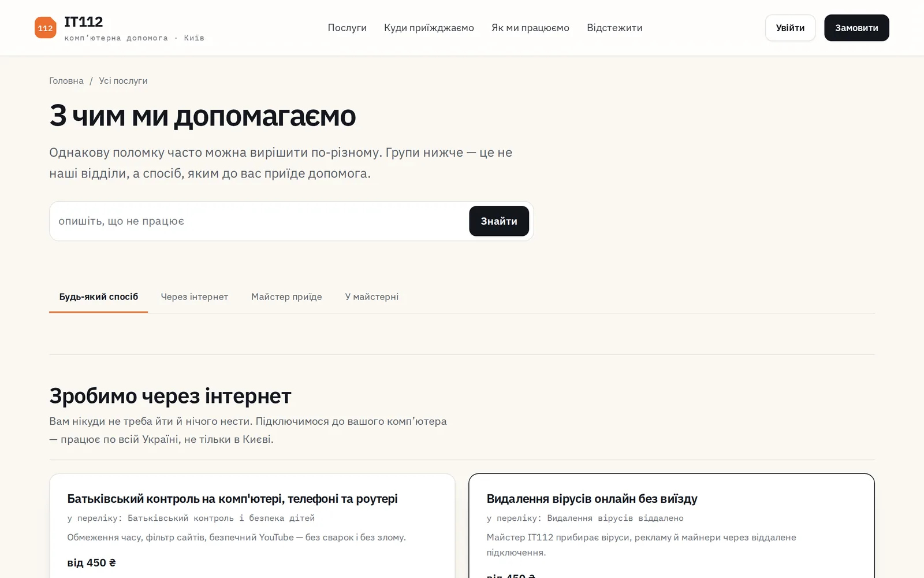Screen dimensions: 924x578
Task: Open the У майстерні tab
Action: click(x=372, y=297)
